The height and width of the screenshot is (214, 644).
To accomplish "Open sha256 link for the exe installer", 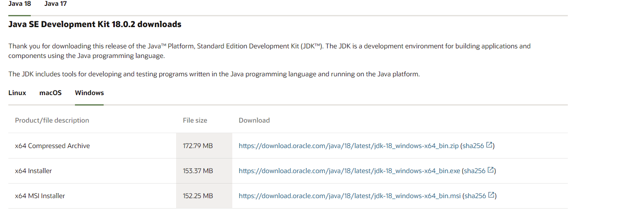I will [x=475, y=171].
